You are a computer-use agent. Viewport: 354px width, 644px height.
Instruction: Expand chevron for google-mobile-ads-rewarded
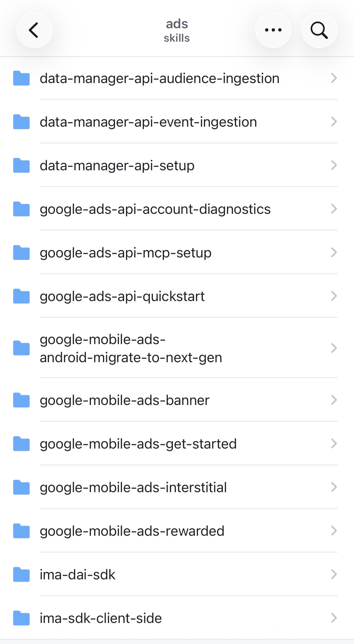(x=334, y=531)
